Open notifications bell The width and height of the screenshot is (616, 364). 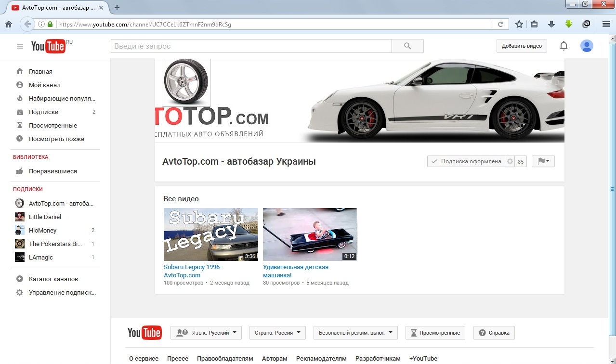click(564, 46)
